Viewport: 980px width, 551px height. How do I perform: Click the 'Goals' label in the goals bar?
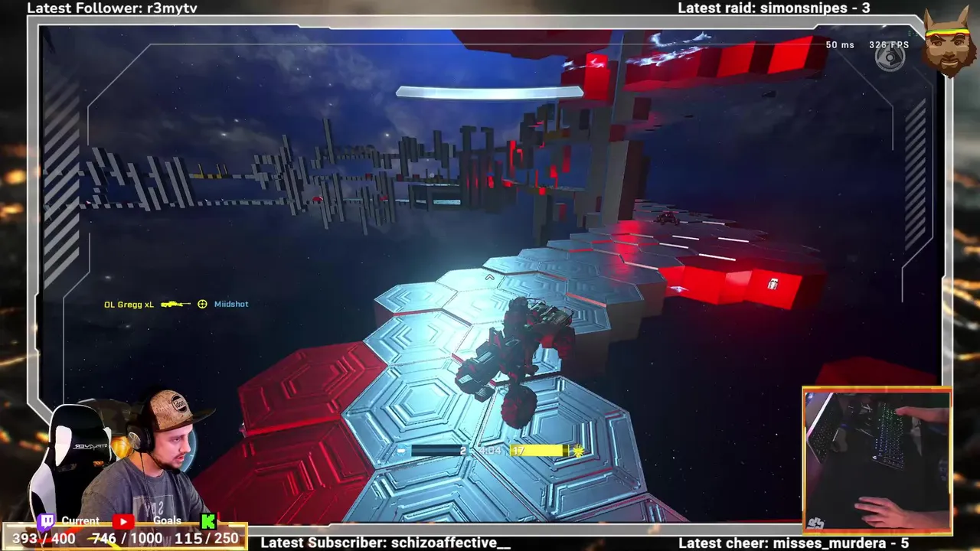tap(167, 521)
